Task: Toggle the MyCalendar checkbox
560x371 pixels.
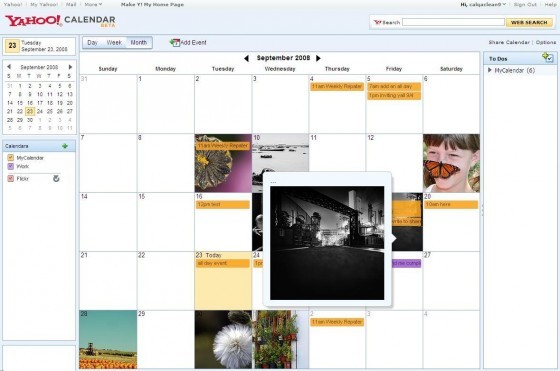Action: pyautogui.click(x=11, y=157)
